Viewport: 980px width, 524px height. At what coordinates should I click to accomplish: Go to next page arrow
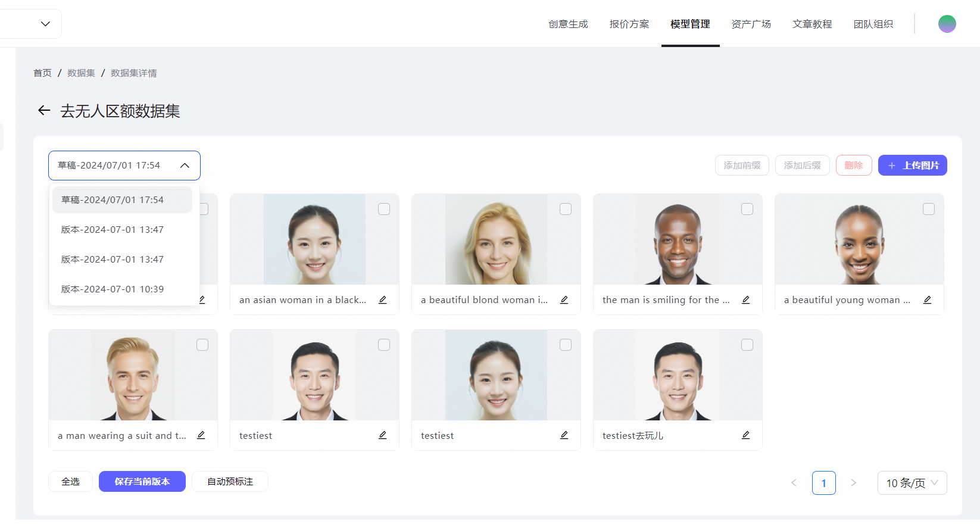[854, 483]
